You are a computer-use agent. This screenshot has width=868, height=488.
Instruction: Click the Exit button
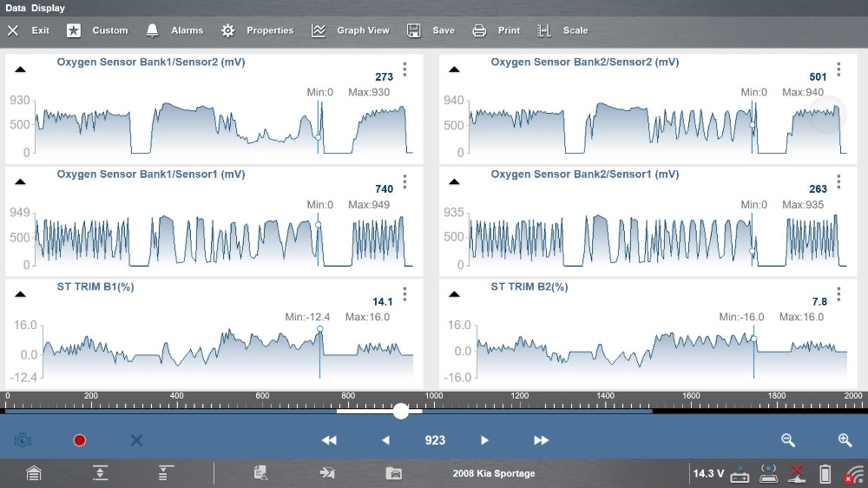29,30
